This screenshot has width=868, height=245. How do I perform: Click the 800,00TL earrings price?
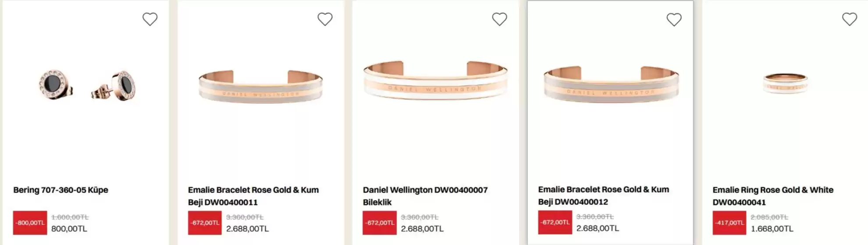click(69, 229)
